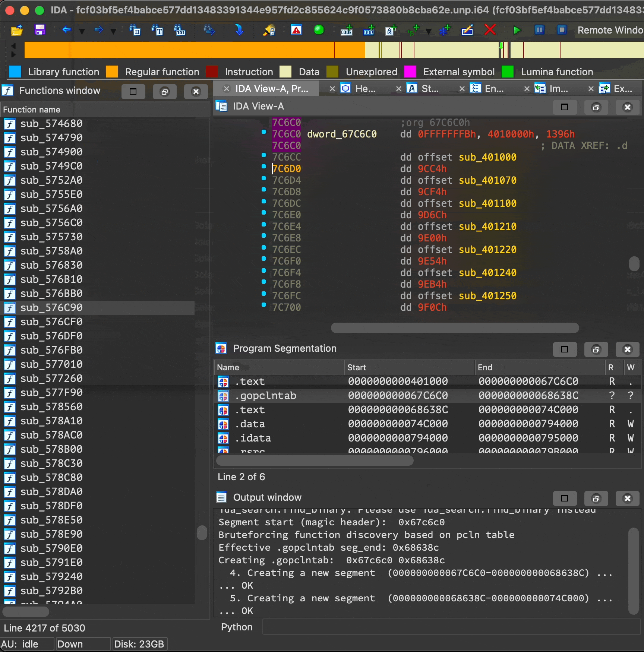Open a file with the Open icon

(17, 31)
